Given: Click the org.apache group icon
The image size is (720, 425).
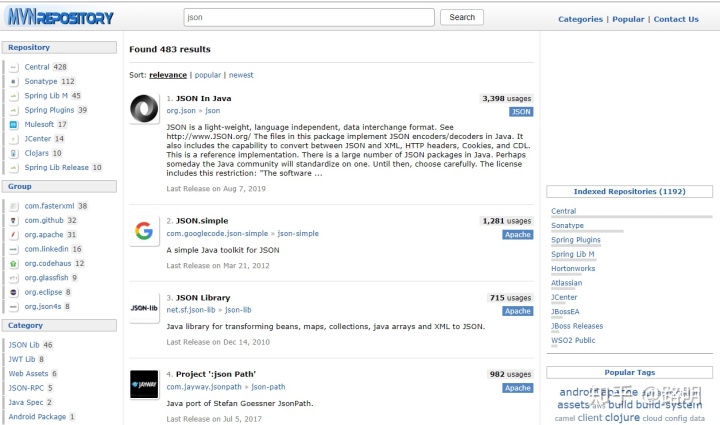Looking at the screenshot, I should (14, 235).
